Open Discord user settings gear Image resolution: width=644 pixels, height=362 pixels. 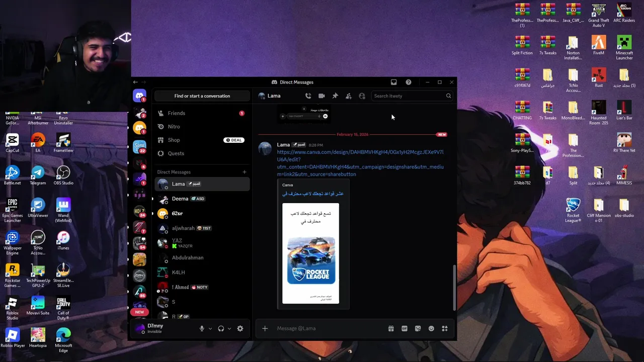pyautogui.click(x=240, y=328)
